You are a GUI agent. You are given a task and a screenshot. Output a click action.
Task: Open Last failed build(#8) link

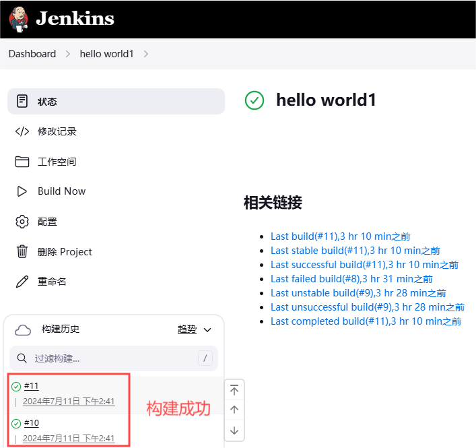coord(351,279)
